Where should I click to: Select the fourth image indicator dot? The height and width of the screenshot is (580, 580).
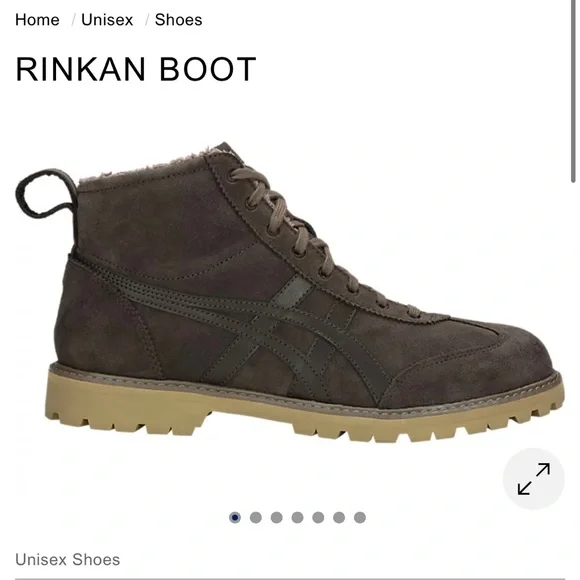tap(297, 517)
